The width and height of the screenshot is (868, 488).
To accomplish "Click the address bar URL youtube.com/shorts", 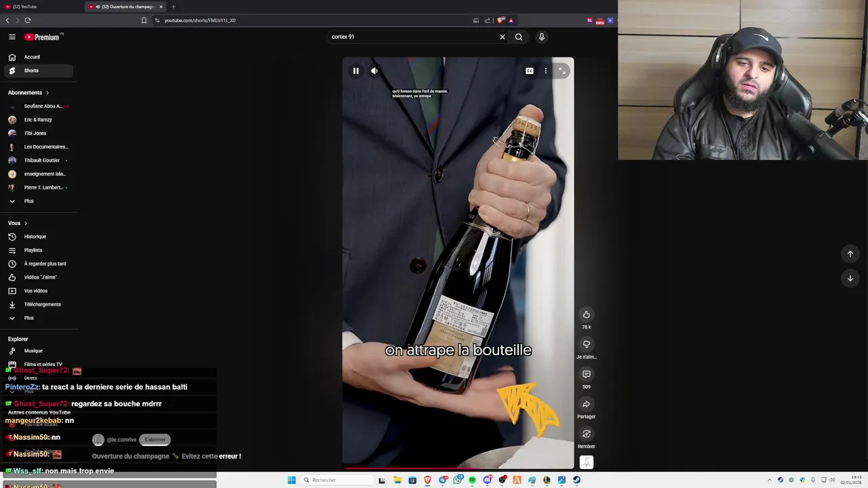I will pyautogui.click(x=200, y=20).
